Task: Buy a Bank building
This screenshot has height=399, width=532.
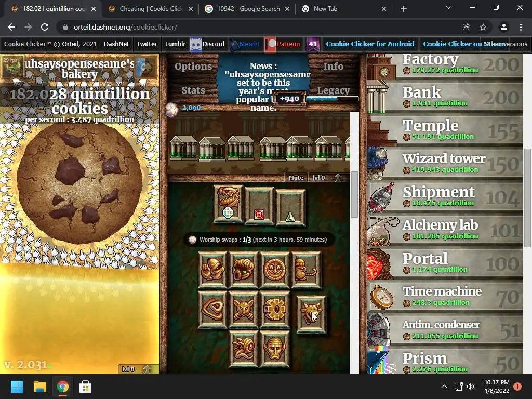Action: click(445, 97)
